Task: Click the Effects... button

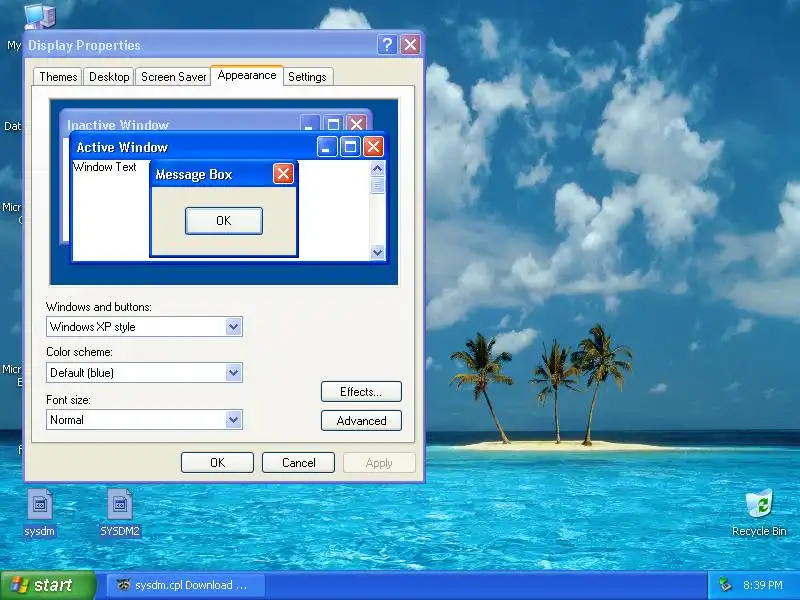Action: click(361, 392)
